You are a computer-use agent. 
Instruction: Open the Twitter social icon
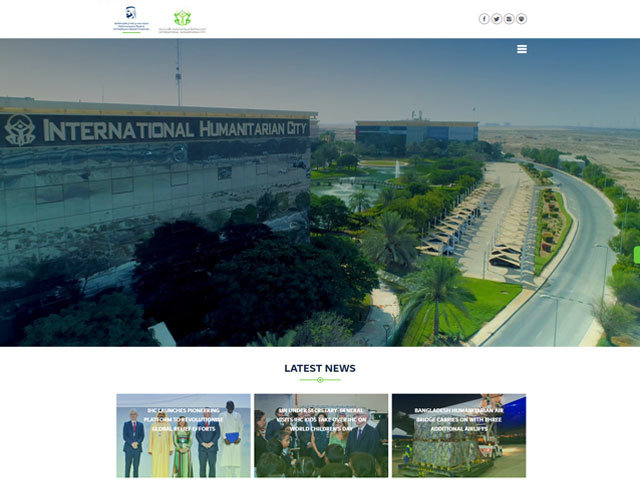(496, 19)
